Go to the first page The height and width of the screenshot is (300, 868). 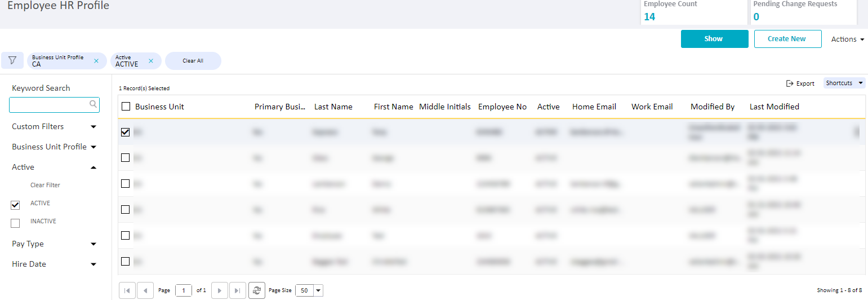click(x=127, y=290)
